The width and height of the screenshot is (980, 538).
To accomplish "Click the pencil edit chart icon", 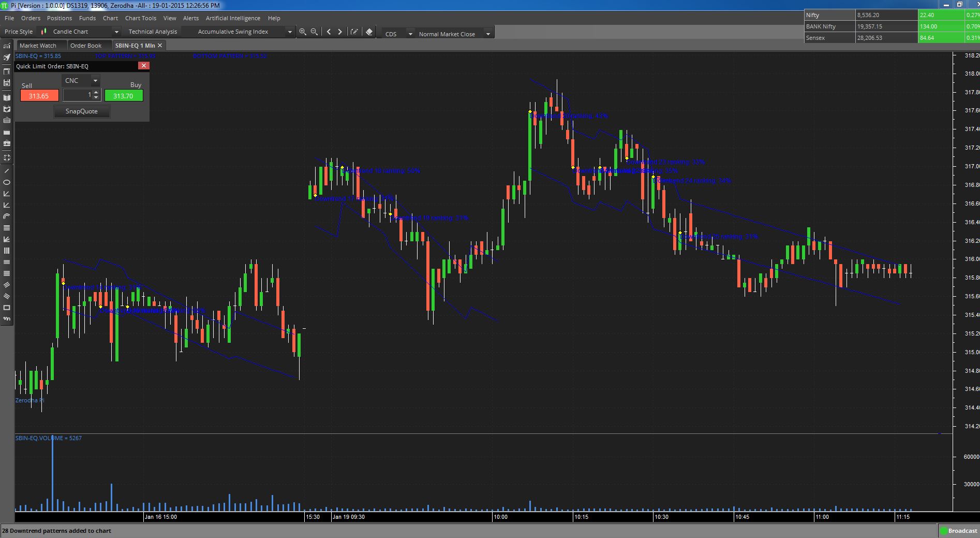I will (x=354, y=32).
